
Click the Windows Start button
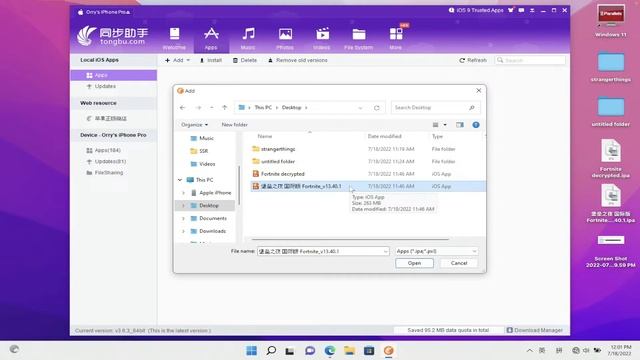coord(251,350)
